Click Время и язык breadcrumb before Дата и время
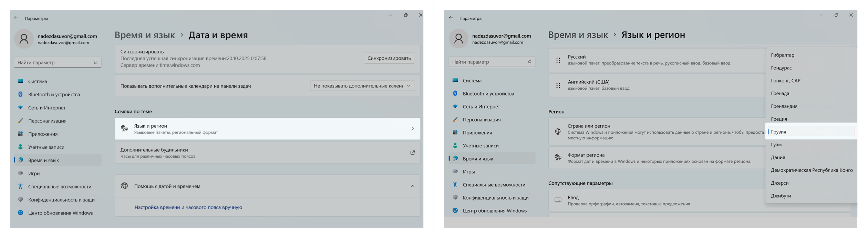Image resolution: width=868 pixels, height=238 pixels. (145, 35)
